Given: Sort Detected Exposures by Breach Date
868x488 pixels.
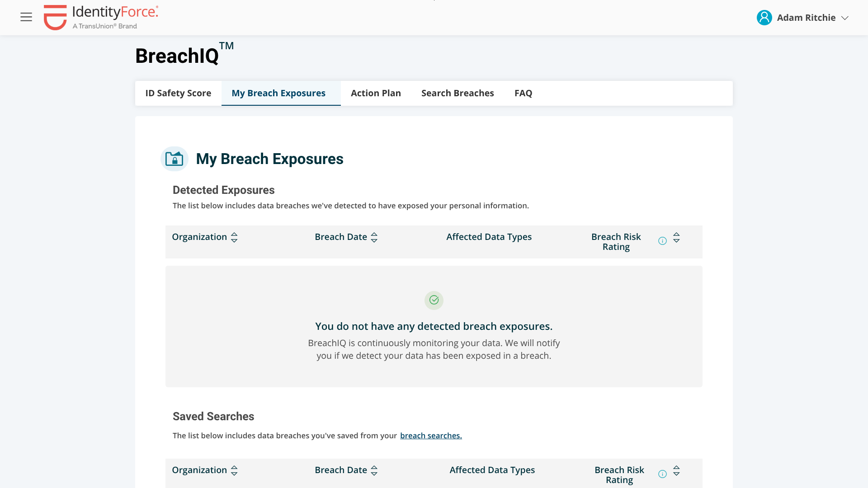Looking at the screenshot, I should pos(374,237).
